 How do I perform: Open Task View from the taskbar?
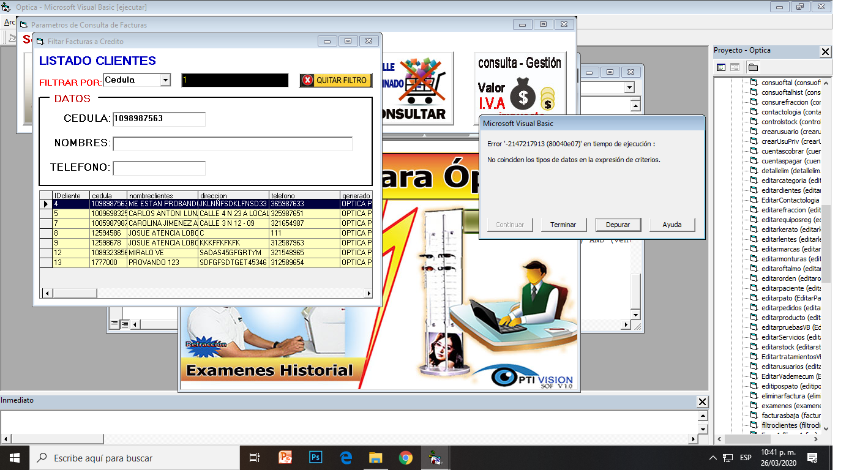(254, 457)
